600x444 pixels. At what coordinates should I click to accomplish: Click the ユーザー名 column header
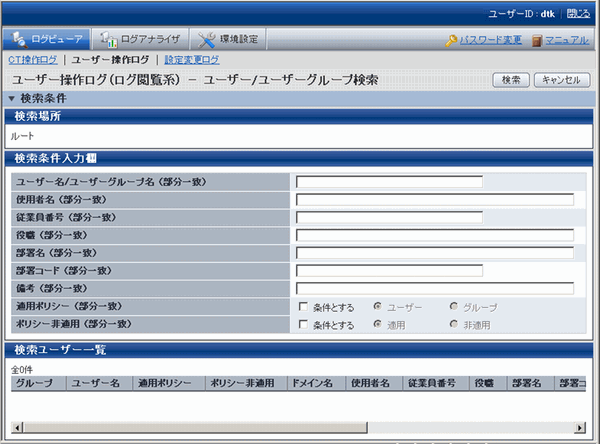[x=96, y=383]
